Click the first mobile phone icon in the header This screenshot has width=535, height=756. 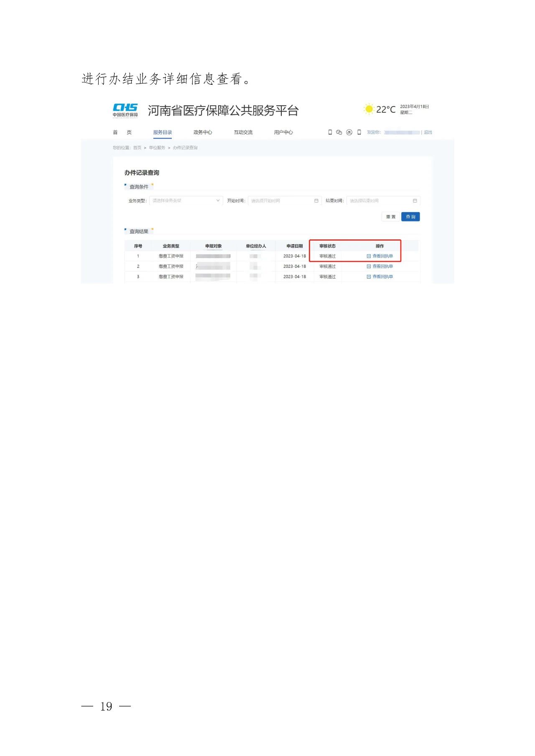pyautogui.click(x=330, y=132)
